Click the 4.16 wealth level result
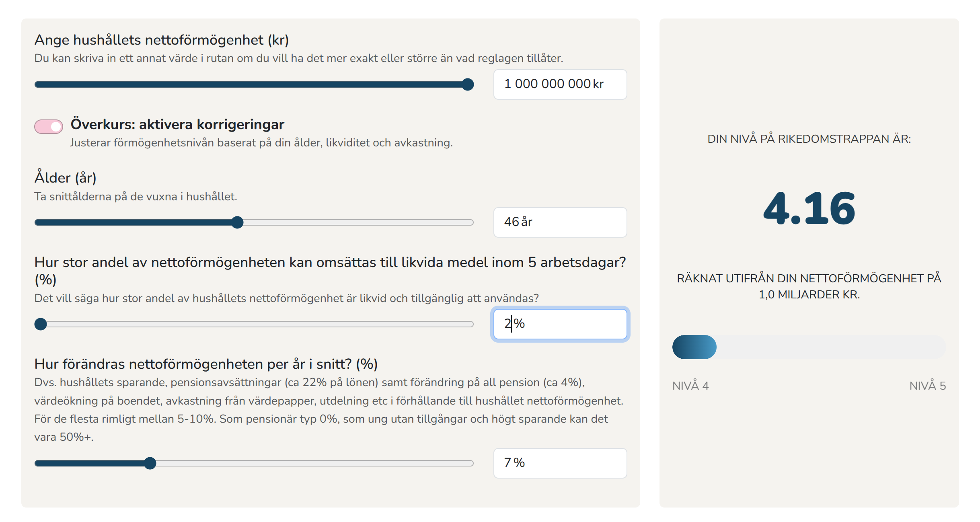The image size is (980, 522). coord(809,209)
